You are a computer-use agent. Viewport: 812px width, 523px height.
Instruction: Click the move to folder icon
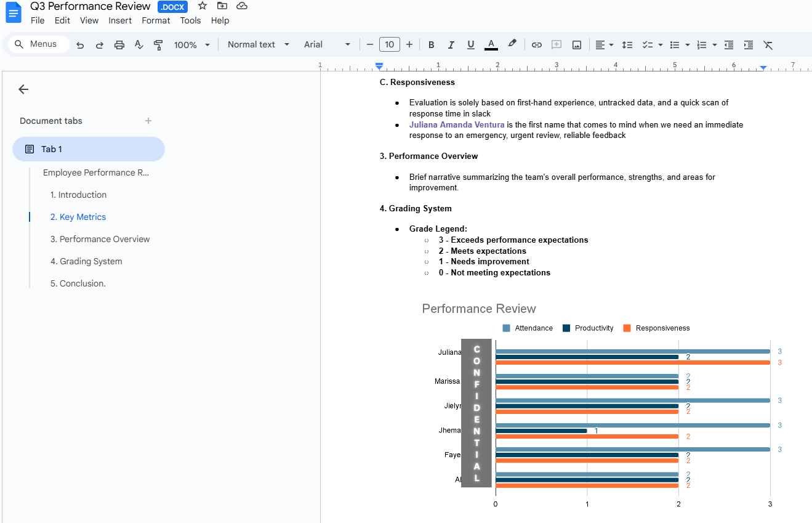click(x=222, y=6)
